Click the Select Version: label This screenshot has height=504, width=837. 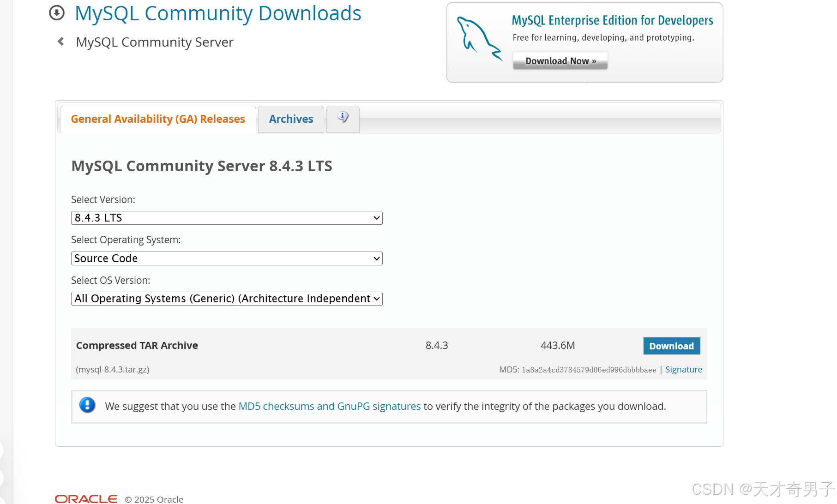pos(103,199)
